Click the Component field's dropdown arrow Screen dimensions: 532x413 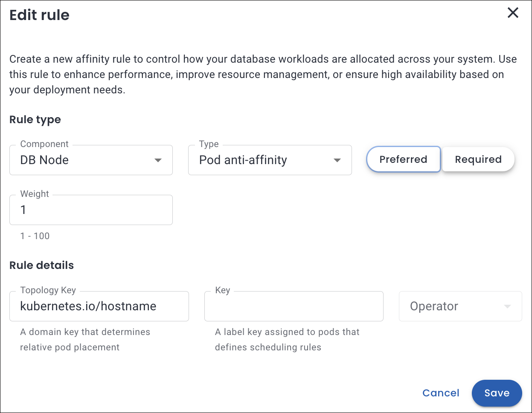click(158, 160)
